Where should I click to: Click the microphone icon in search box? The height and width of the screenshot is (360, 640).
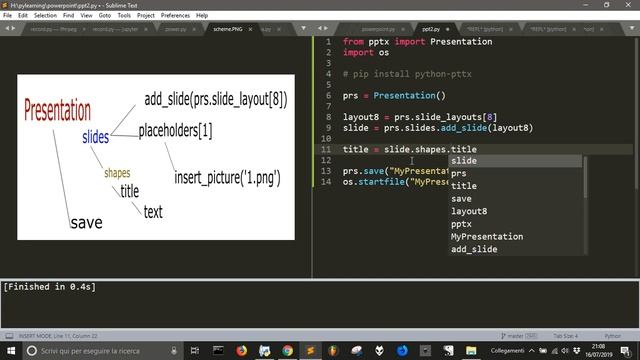[x=174, y=351]
